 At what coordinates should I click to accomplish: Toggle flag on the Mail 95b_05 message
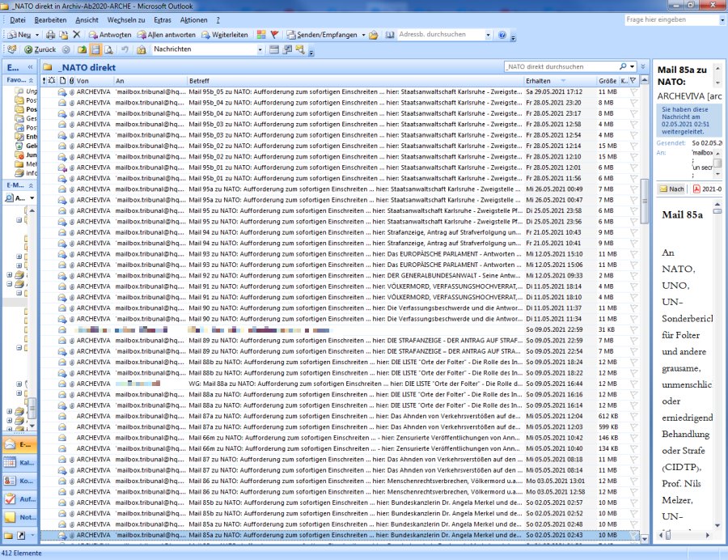click(633, 92)
